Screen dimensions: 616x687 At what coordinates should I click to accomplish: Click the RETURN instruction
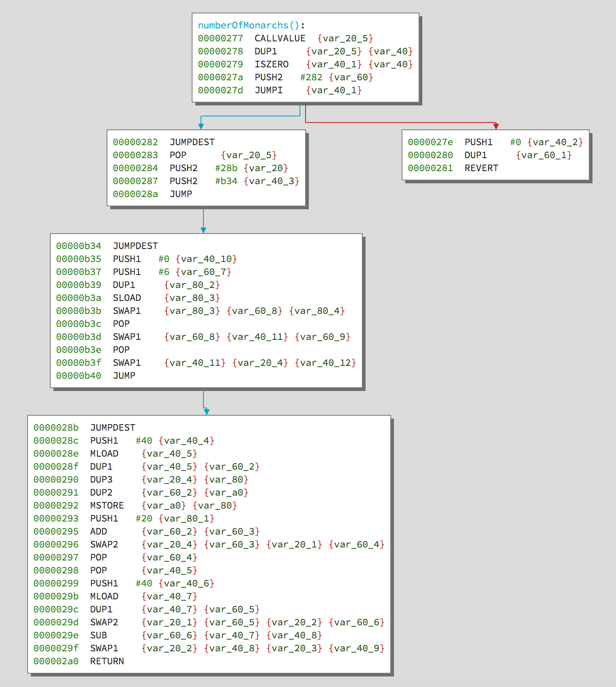pos(107,661)
